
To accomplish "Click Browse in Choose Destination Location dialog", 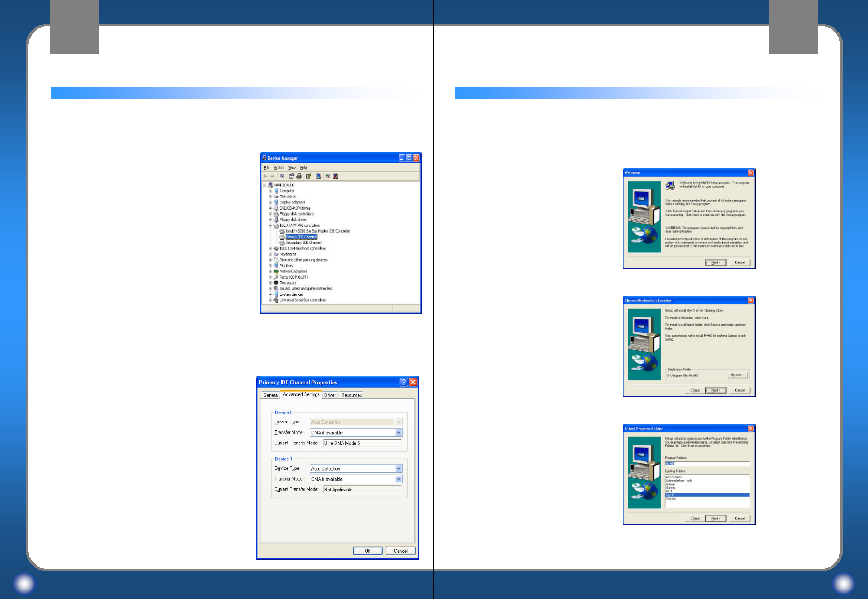I will 737,375.
